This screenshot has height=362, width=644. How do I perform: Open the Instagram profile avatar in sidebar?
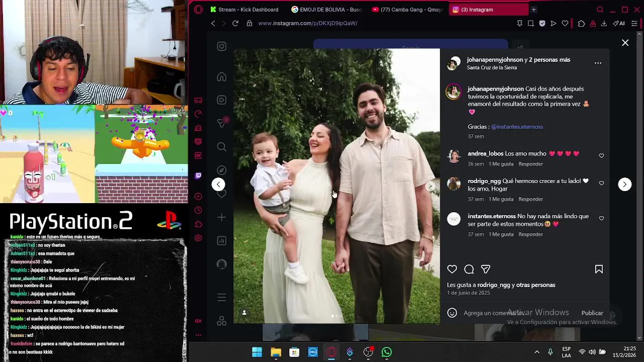click(x=221, y=264)
